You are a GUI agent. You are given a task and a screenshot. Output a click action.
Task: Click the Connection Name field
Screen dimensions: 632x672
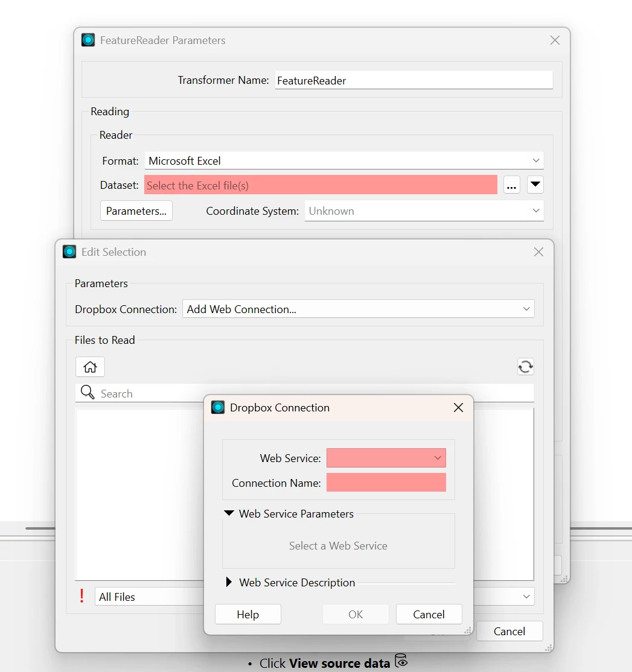[x=386, y=482]
